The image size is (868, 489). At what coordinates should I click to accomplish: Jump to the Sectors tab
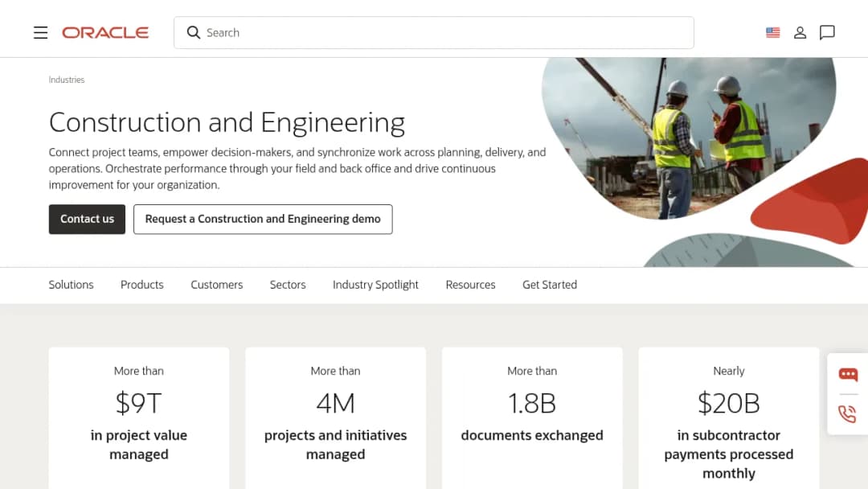(x=287, y=285)
